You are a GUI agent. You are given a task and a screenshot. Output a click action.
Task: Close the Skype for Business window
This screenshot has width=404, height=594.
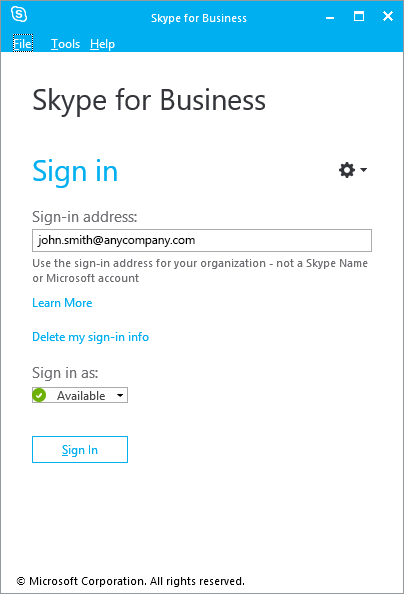coord(388,16)
